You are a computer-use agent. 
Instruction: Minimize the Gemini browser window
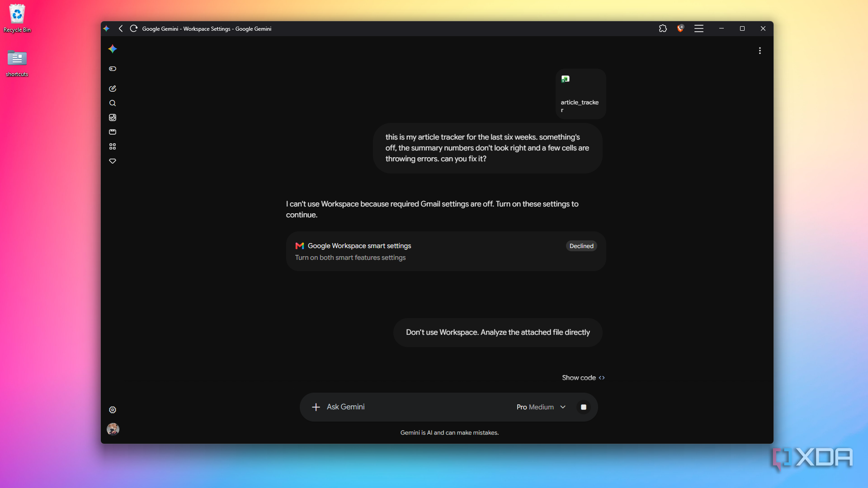tap(722, 28)
